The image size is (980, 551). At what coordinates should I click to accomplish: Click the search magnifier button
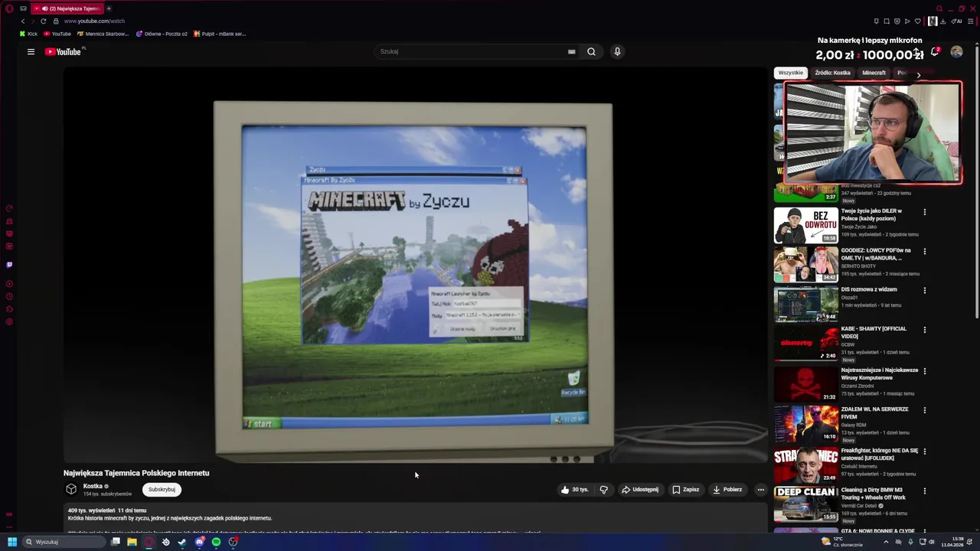[x=591, y=52]
